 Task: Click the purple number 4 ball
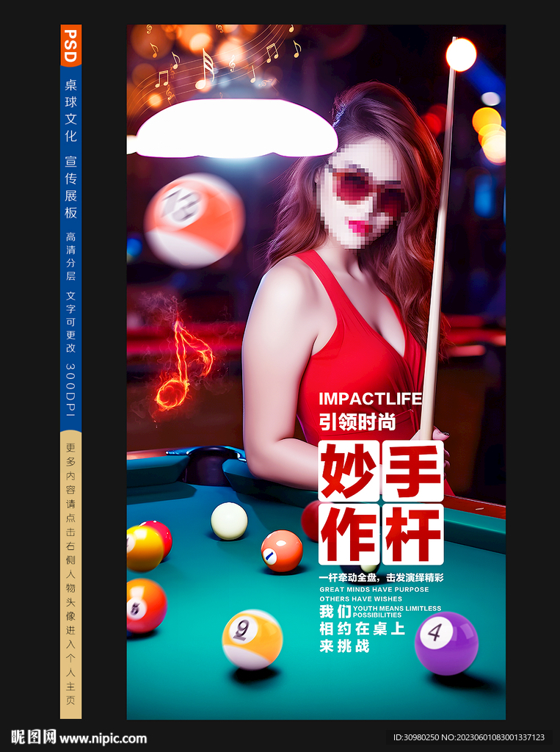tap(446, 643)
